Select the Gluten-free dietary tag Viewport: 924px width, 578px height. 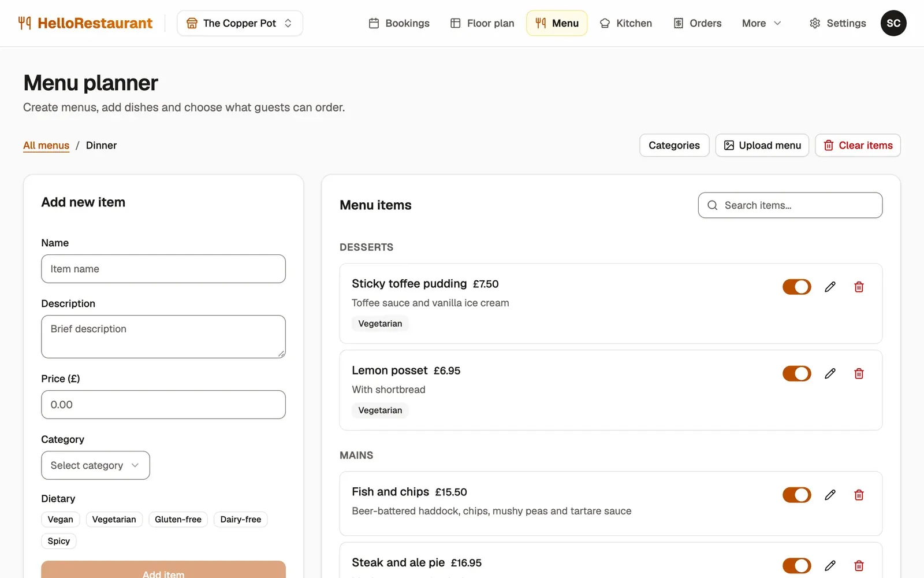(x=178, y=519)
